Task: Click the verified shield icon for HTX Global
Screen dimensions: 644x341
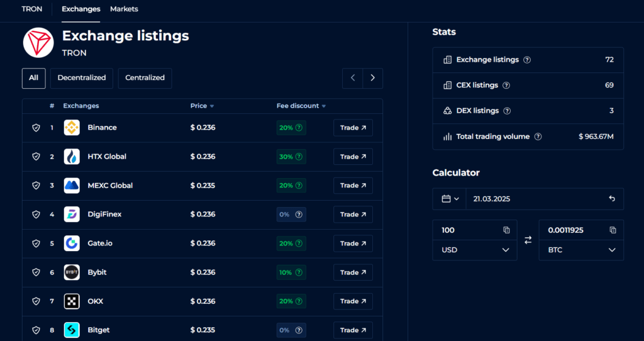Action: pos(36,157)
